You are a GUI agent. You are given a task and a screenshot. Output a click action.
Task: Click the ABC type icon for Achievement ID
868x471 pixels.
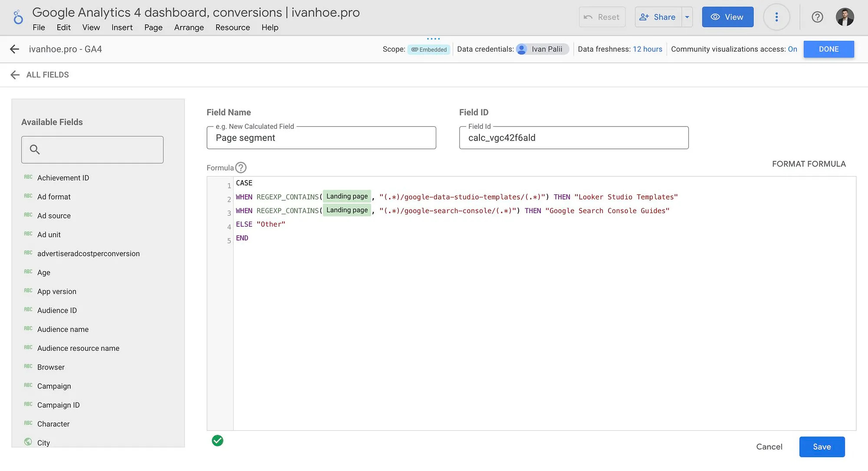pyautogui.click(x=28, y=177)
